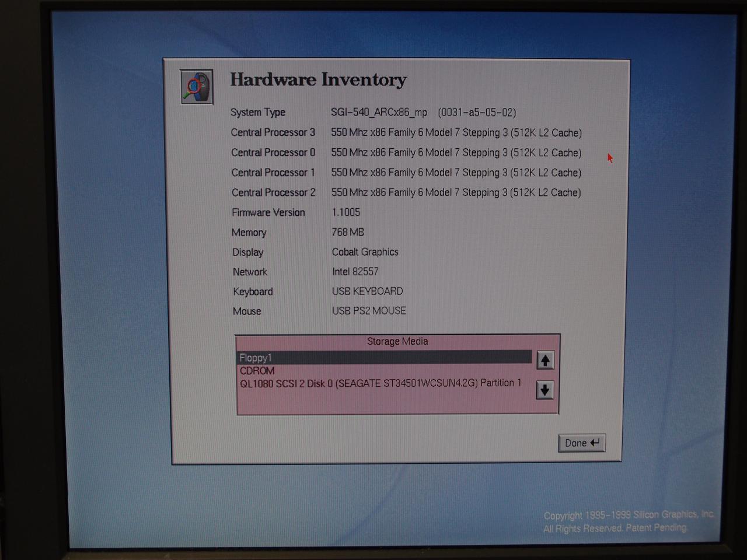This screenshot has width=747, height=560.
Task: Click the Network label
Action: coord(250,272)
